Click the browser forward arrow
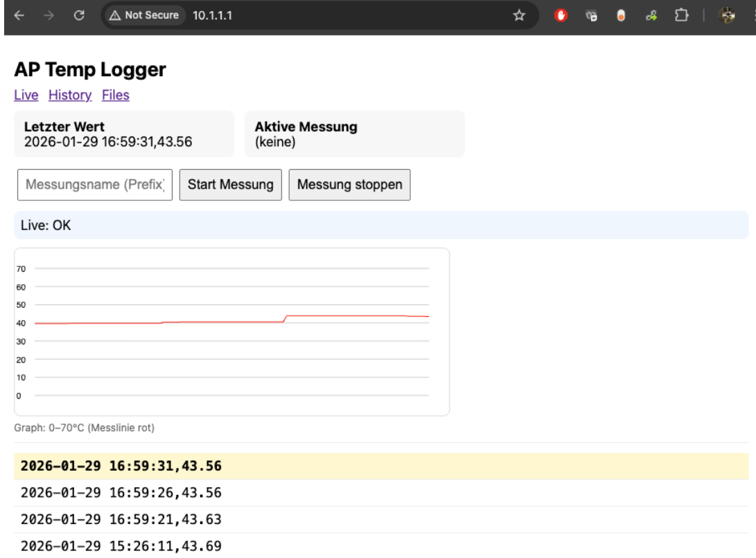Image resolution: width=756 pixels, height=558 pixels. (49, 15)
